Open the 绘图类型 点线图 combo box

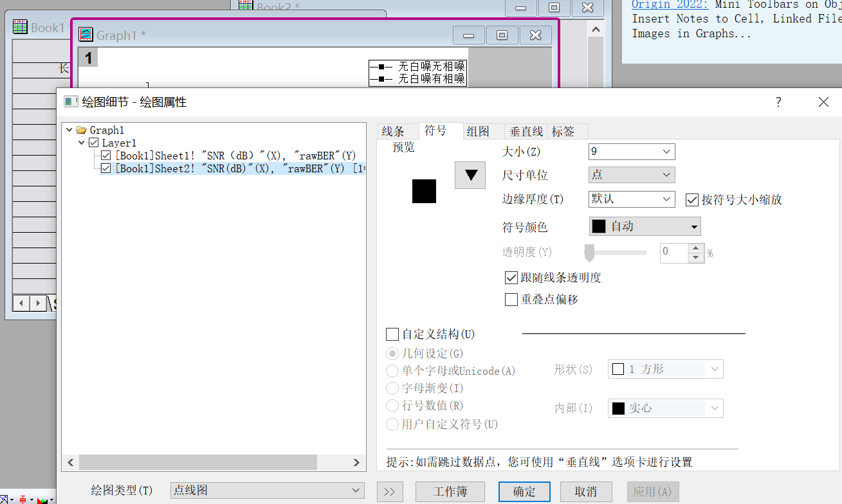click(267, 491)
